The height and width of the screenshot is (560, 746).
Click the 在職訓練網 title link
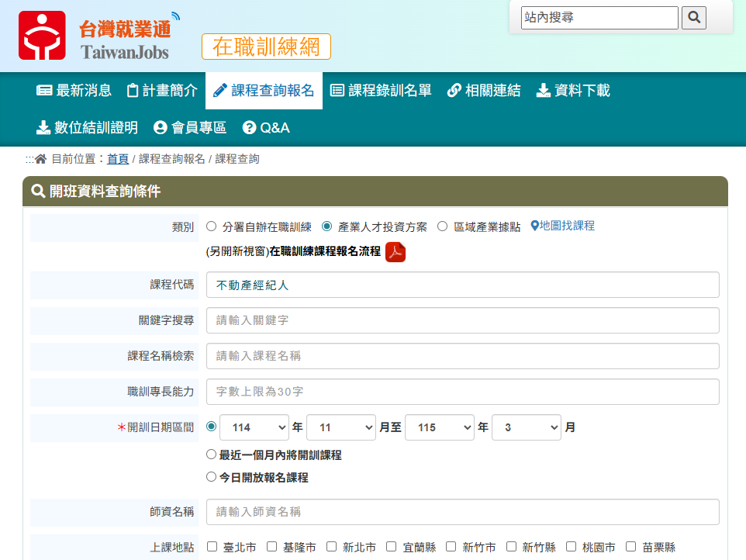coord(266,47)
